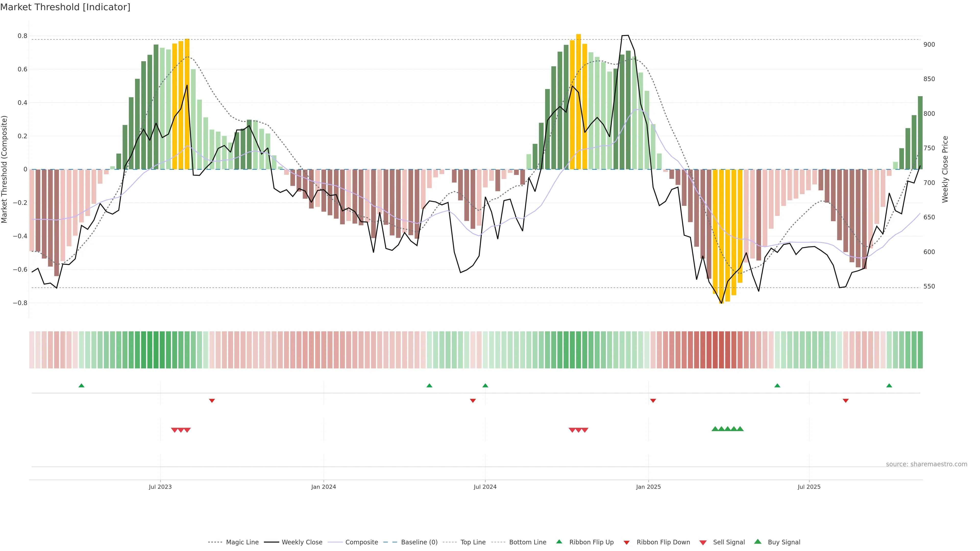Screen dimensions: 980x551
Task: Click the Jul 2024 x-axis label
Action: (x=485, y=487)
